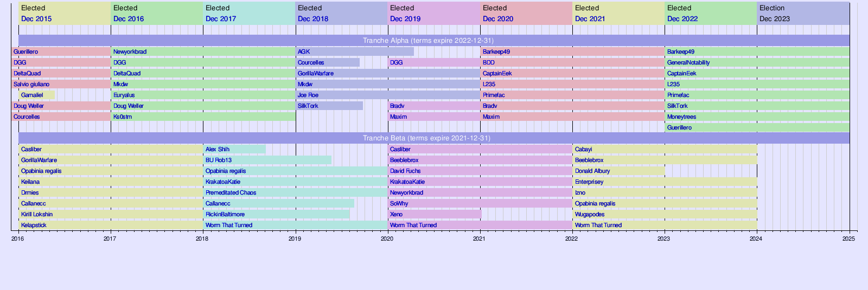Click the RickinBaltimore term bar
868x290 pixels.
click(225, 215)
